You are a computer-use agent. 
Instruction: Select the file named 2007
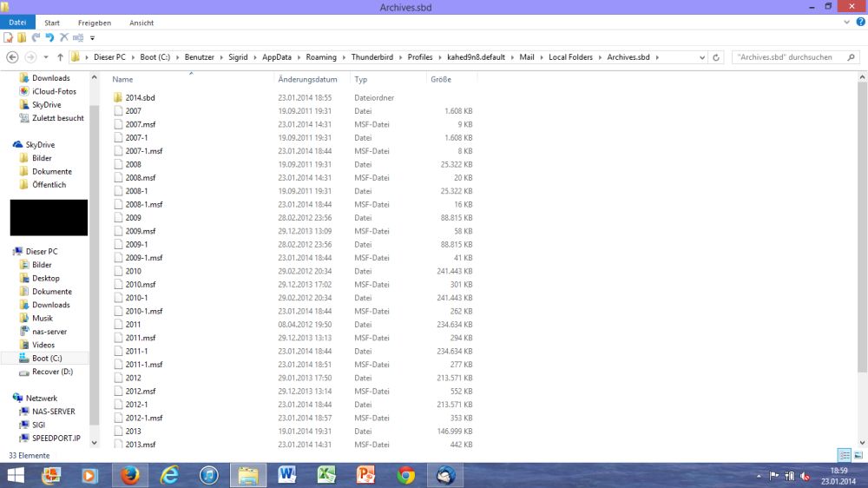click(x=133, y=111)
